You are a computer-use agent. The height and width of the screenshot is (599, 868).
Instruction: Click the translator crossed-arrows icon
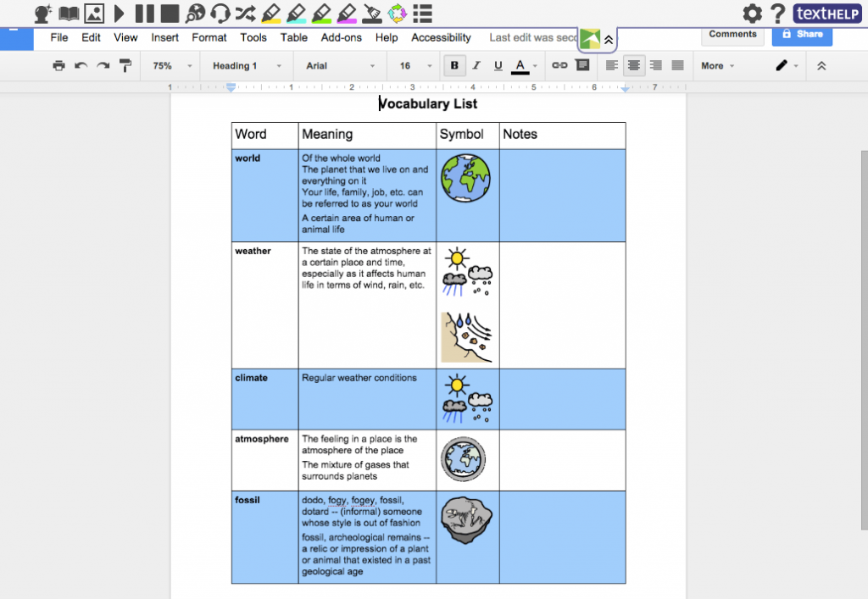[x=245, y=14]
